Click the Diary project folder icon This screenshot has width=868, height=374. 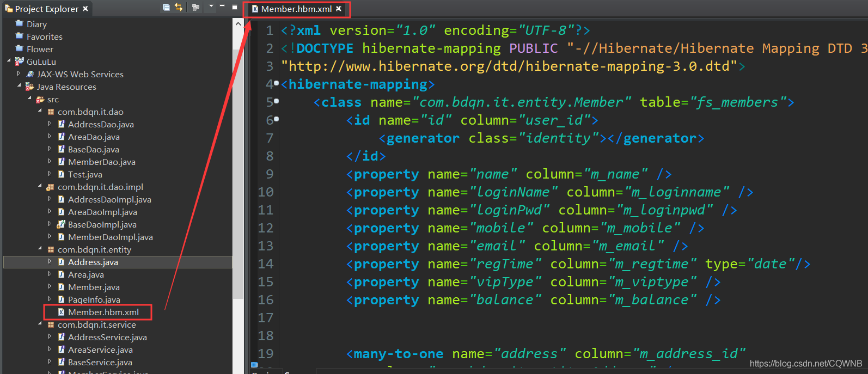click(x=20, y=23)
